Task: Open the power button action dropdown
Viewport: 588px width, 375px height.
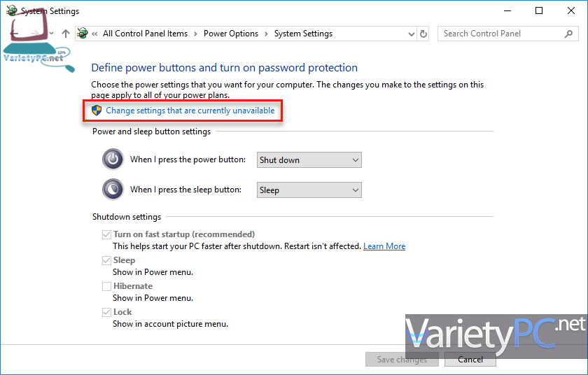Action: (309, 160)
